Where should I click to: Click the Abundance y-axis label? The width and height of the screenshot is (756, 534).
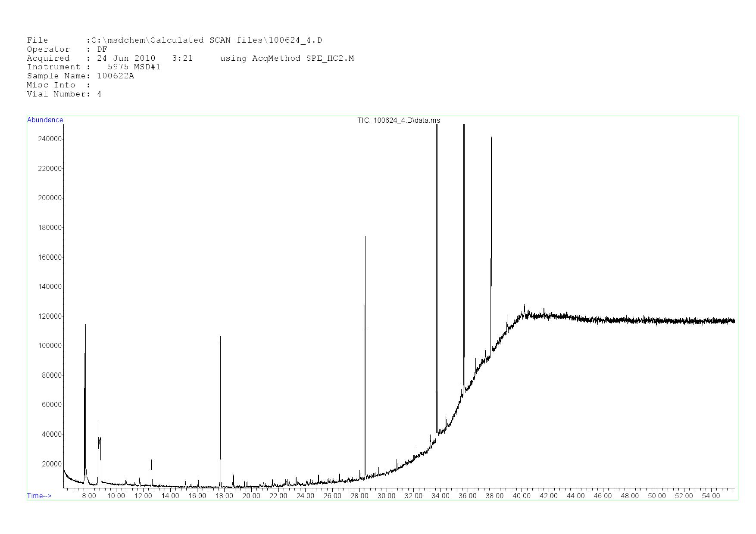[x=45, y=120]
